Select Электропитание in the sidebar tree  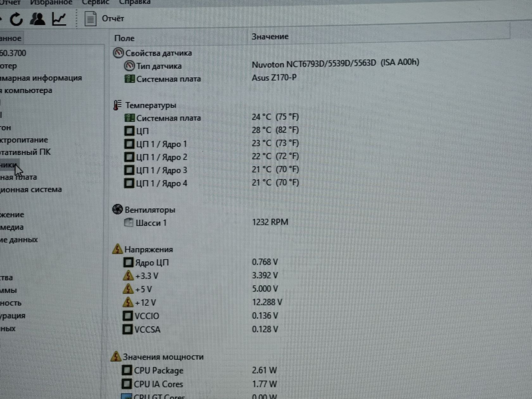(x=24, y=140)
